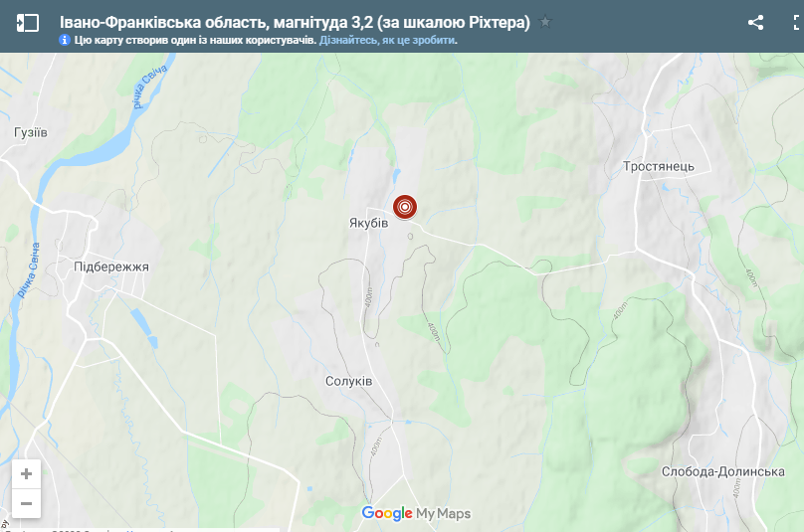Switch map to fullscreen view
This screenshot has height=532, width=804.
coord(797,23)
